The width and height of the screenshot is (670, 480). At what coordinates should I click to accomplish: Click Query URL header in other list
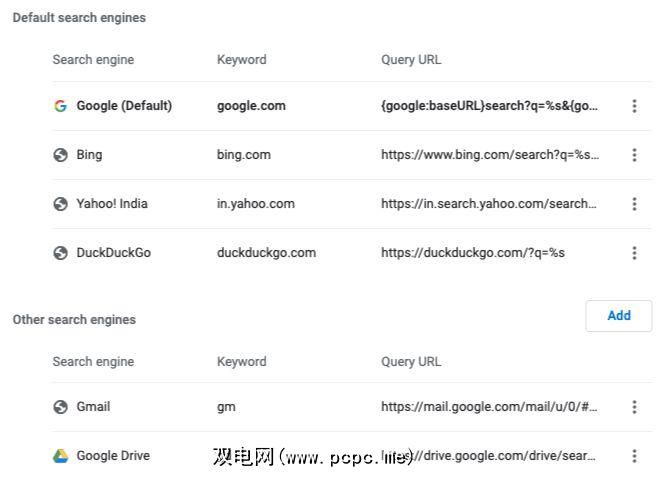[411, 362]
